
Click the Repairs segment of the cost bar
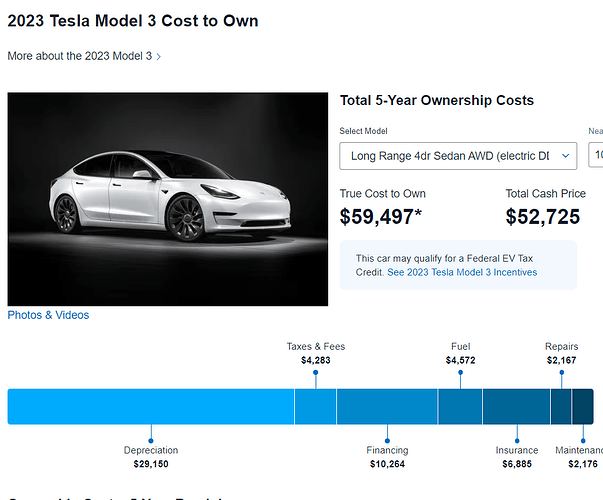(x=561, y=406)
